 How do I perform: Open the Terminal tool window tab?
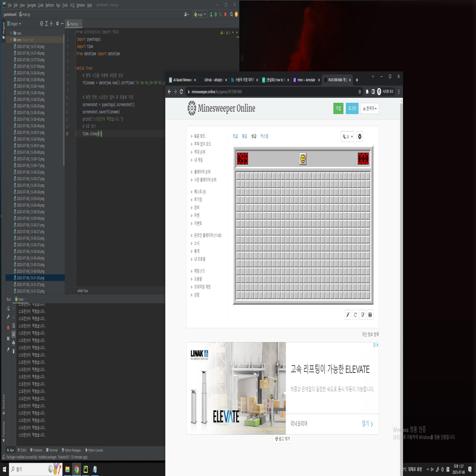52,450
